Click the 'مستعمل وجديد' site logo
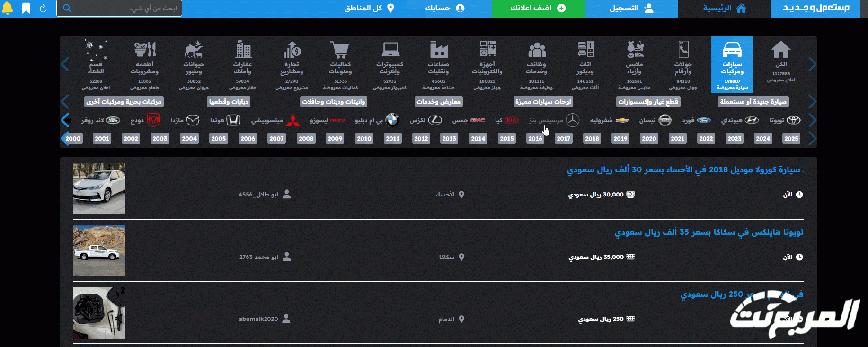This screenshot has width=868, height=347. coord(816,8)
